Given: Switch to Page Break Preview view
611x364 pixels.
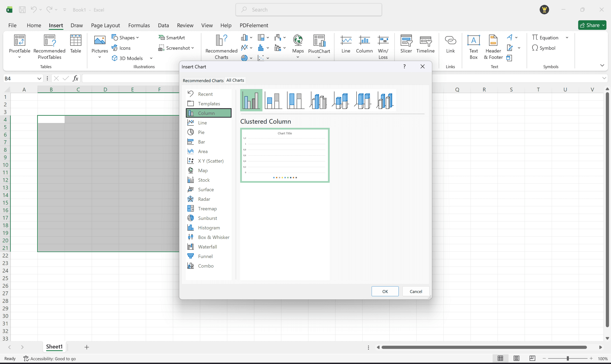Looking at the screenshot, I should [x=532, y=358].
